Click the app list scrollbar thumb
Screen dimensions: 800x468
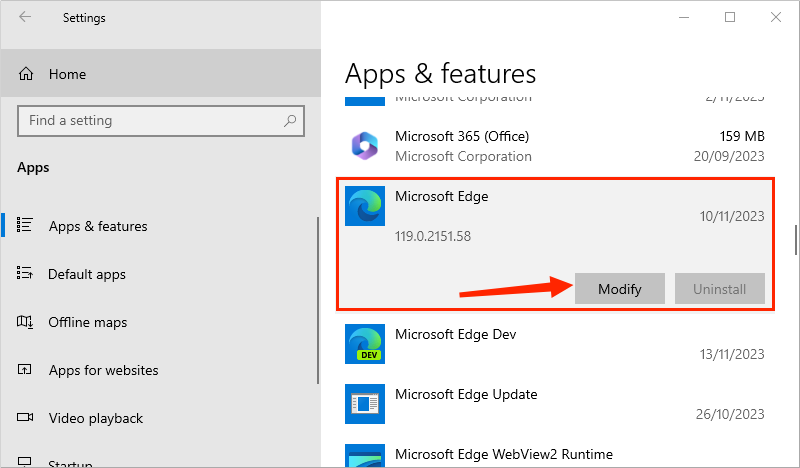coord(795,239)
